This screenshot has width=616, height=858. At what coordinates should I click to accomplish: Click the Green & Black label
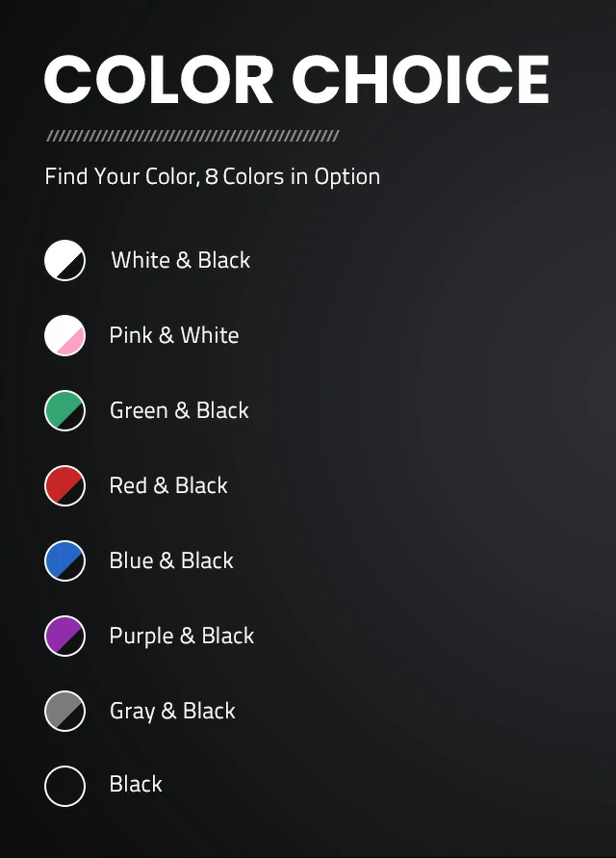click(179, 410)
